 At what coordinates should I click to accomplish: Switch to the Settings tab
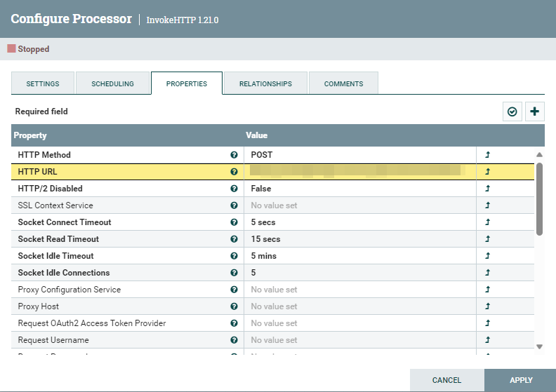click(43, 83)
